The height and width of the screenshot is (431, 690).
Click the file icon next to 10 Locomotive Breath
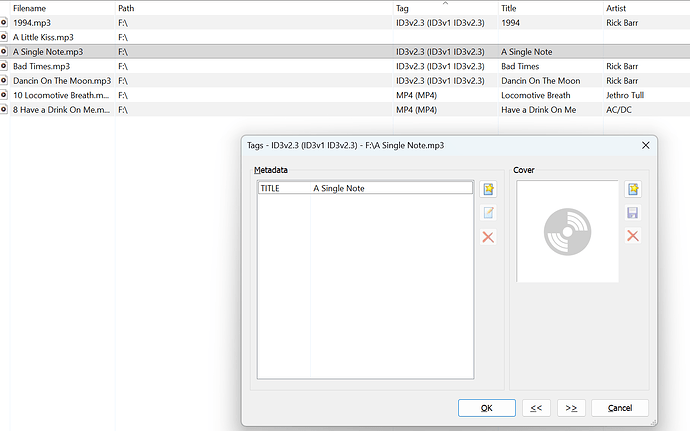[x=4, y=95]
